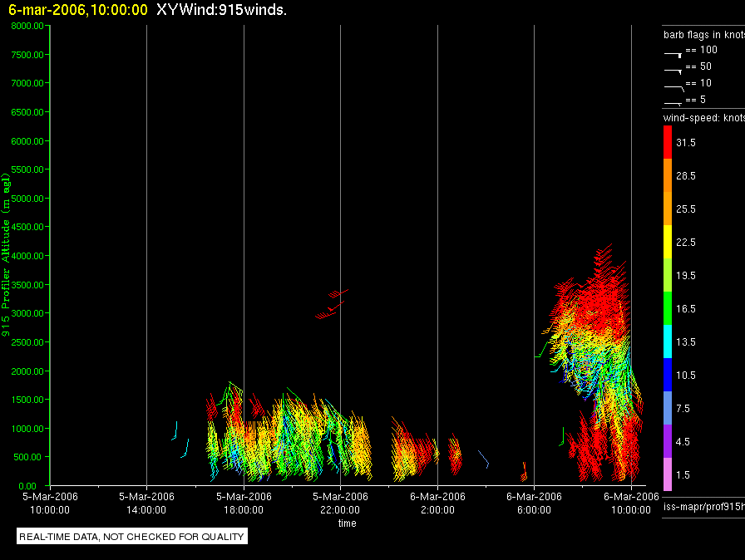Image resolution: width=745 pixels, height=560 pixels.
Task: Select the red 31.5 knots color band
Action: click(668, 142)
